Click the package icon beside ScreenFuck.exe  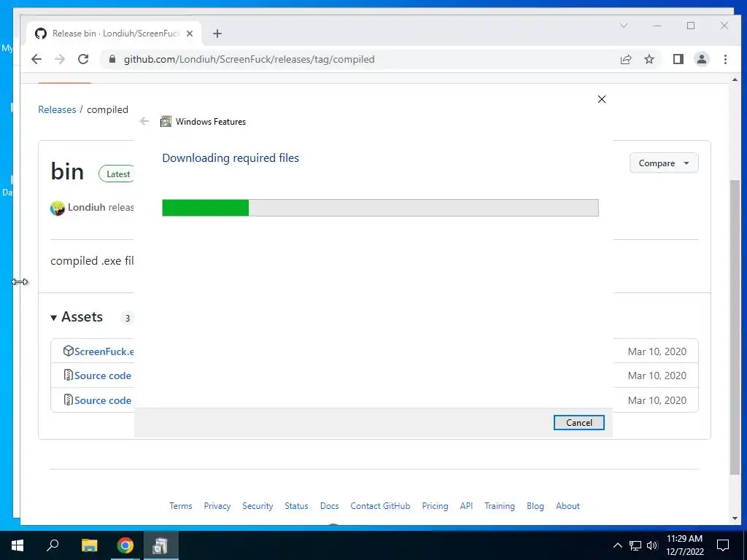click(68, 351)
